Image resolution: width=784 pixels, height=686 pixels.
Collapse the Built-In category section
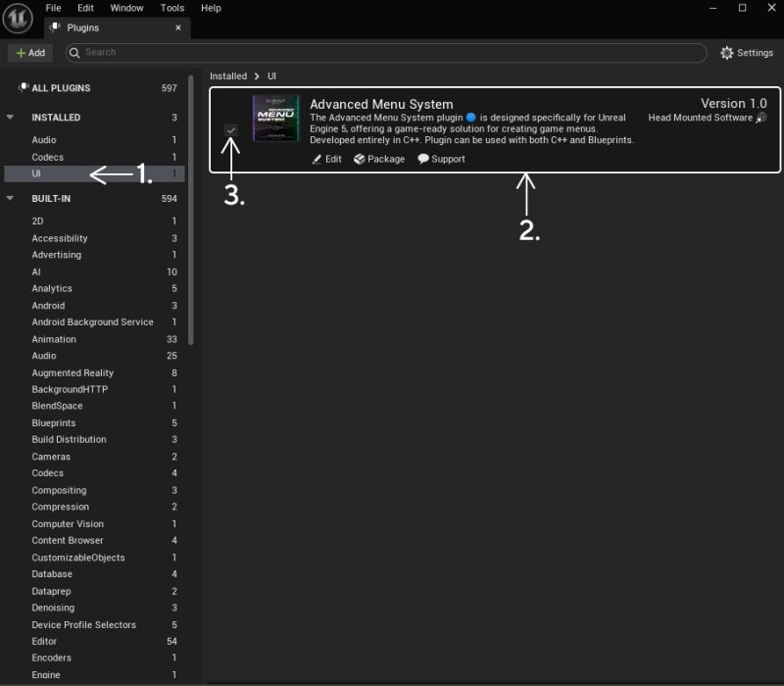click(10, 199)
